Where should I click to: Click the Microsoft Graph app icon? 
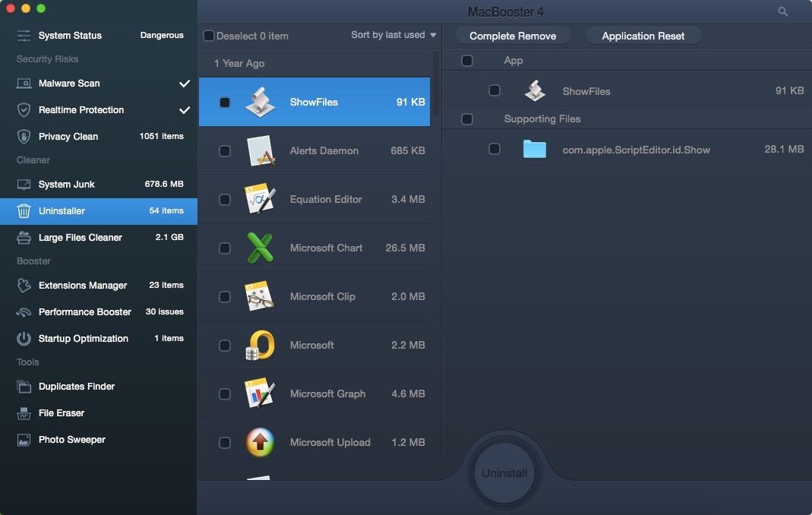click(x=260, y=394)
